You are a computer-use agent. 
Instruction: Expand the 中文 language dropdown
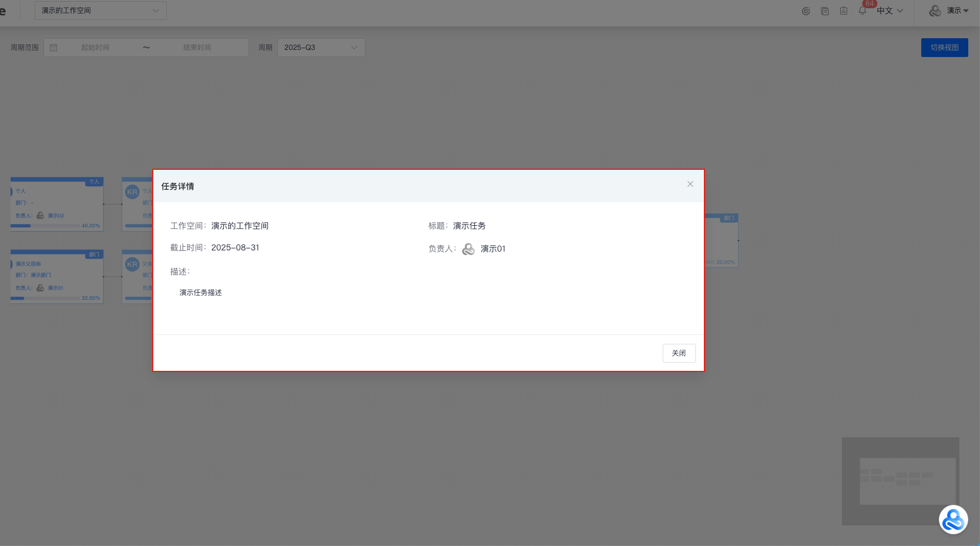[890, 11]
